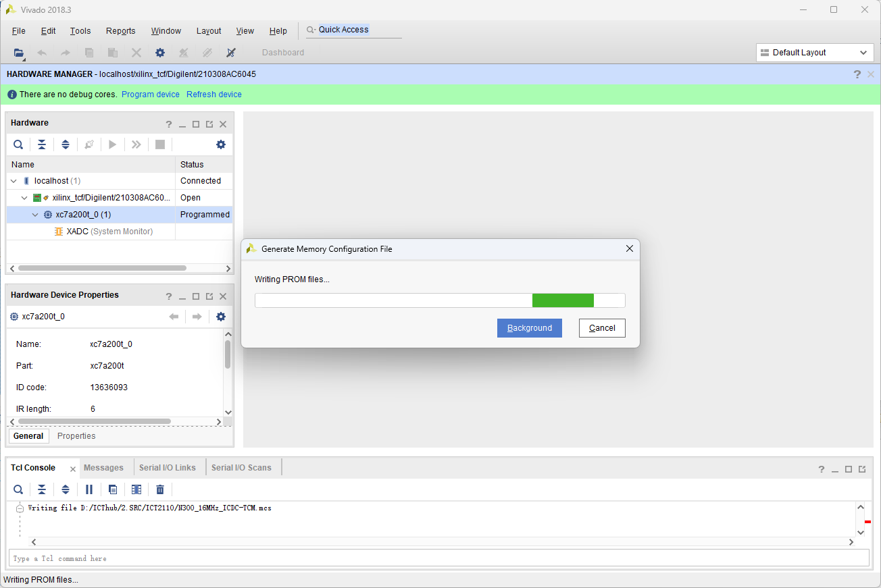Image resolution: width=881 pixels, height=588 pixels.
Task: Open the project folder toolbar icon
Action: (x=19, y=53)
